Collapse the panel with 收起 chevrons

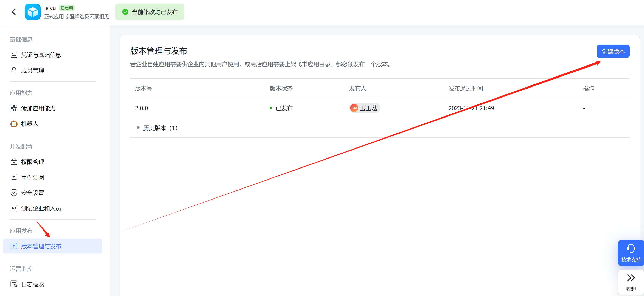[x=631, y=278]
